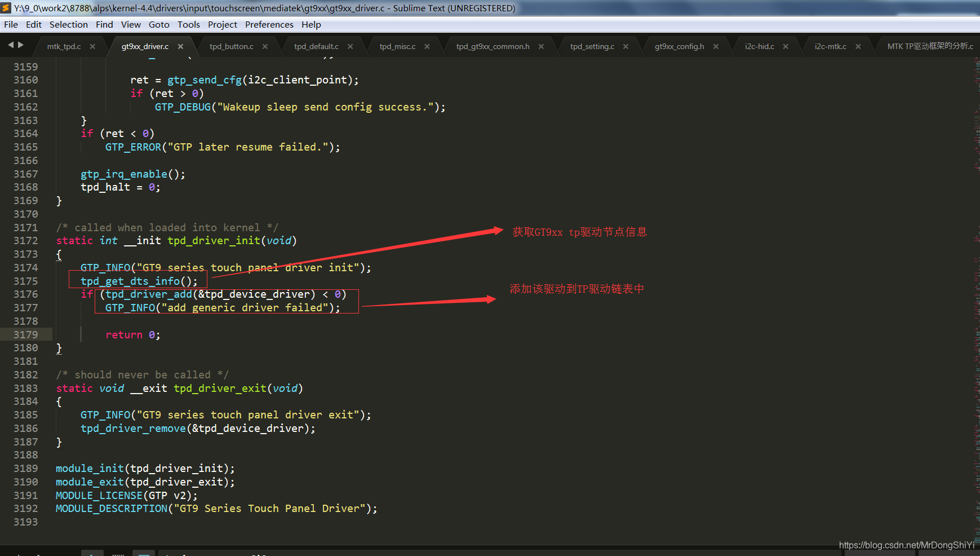Click the tpd_get_dts_info() call
This screenshot has height=556, width=980.
139,281
